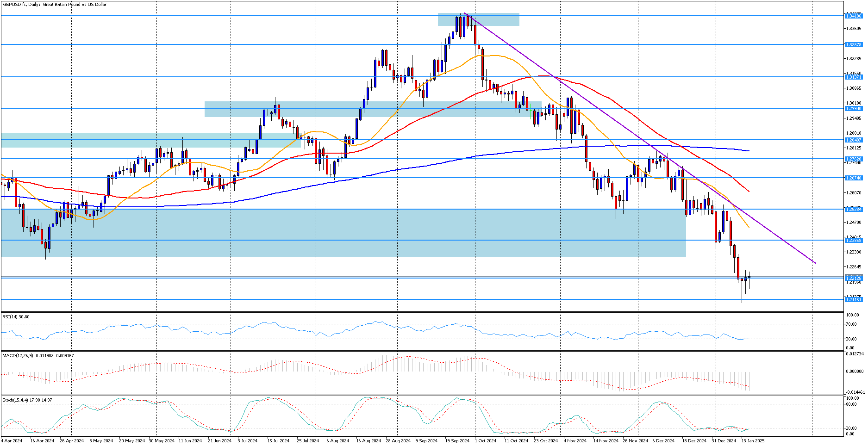
Task: Select the 1.28487 price tag on axis
Action: point(853,140)
